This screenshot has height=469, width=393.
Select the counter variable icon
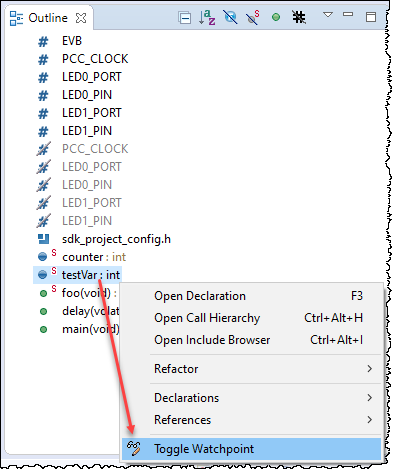[x=43, y=257]
